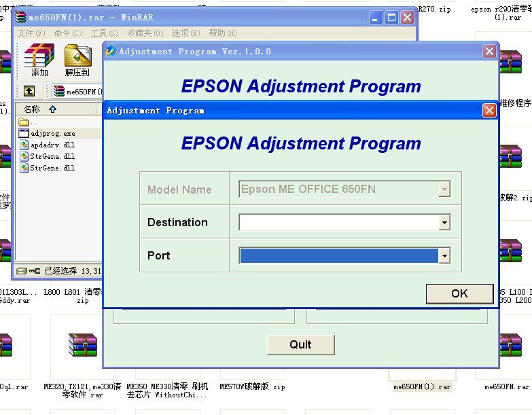Click the Extract To (解压到) toolbar icon
The image size is (532, 415).
(77, 60)
